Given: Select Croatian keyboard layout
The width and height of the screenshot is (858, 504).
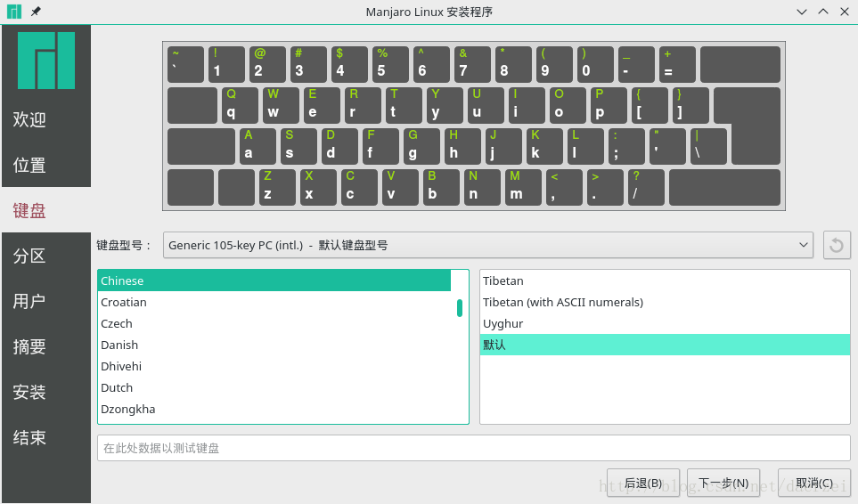Looking at the screenshot, I should pos(274,302).
